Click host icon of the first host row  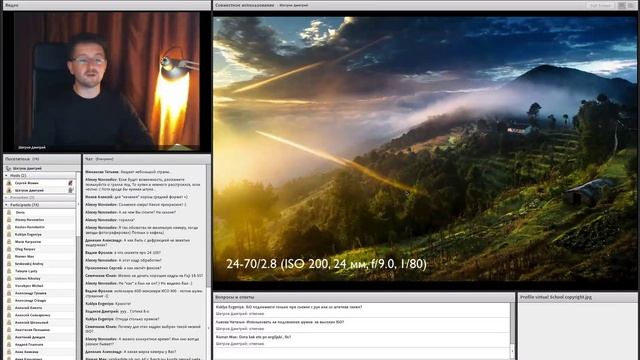pos(9,183)
